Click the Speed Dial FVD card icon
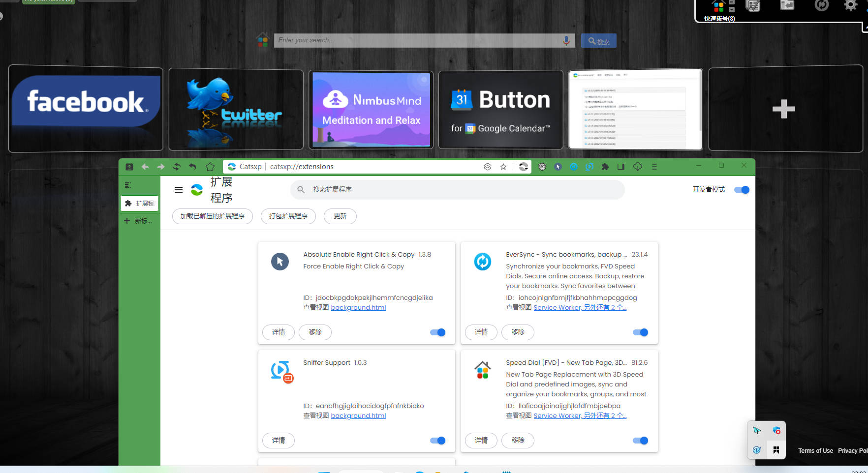868x473 pixels. point(483,370)
